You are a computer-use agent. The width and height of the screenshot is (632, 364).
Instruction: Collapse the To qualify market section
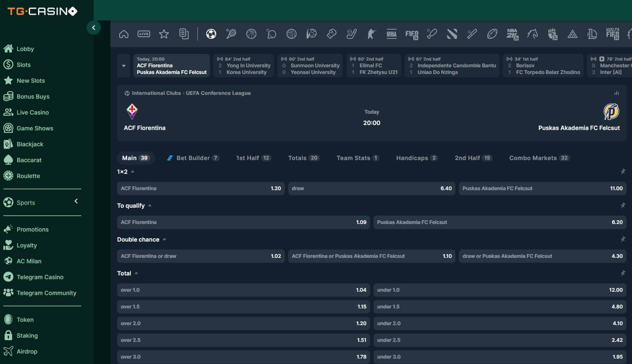tap(150, 206)
